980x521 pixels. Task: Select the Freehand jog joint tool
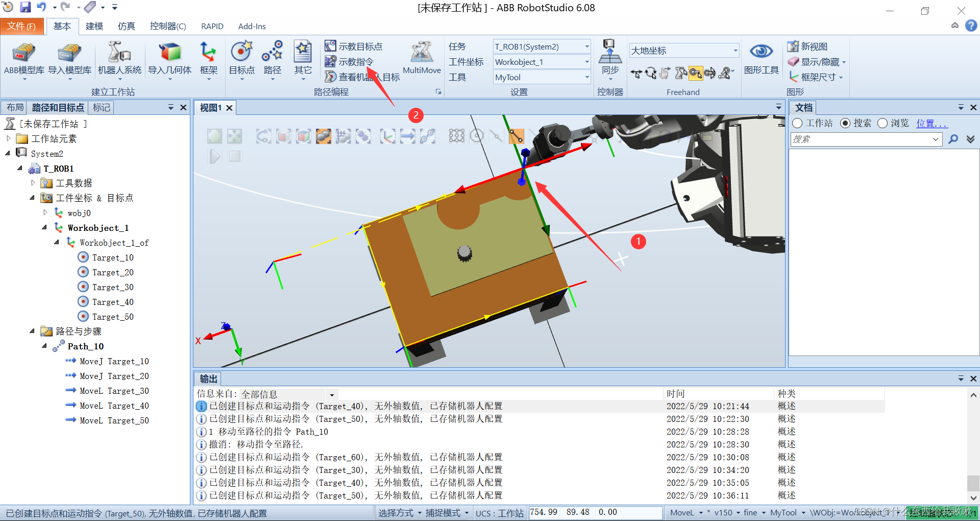pyautogui.click(x=681, y=74)
